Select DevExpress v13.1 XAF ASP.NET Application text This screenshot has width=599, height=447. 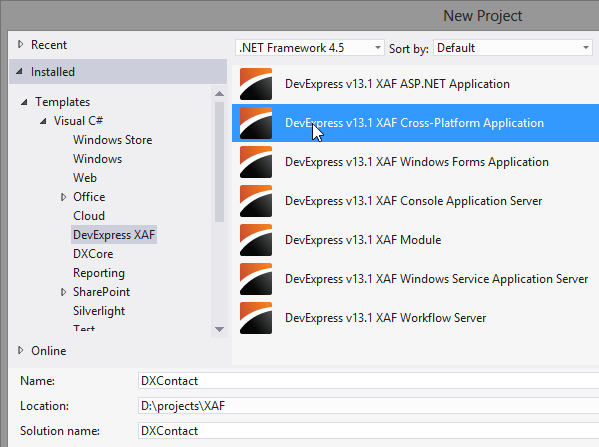(x=397, y=84)
